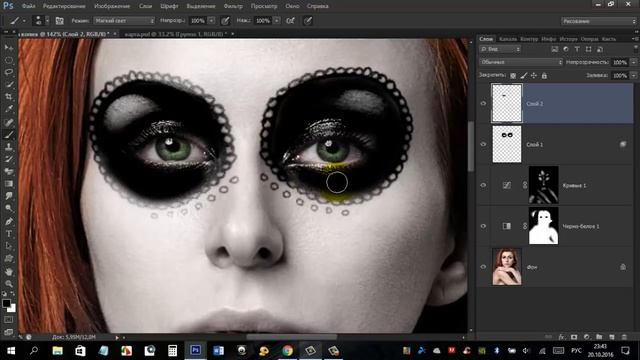The image size is (640, 360).
Task: Open brush flow slider arrow
Action: 276,20
